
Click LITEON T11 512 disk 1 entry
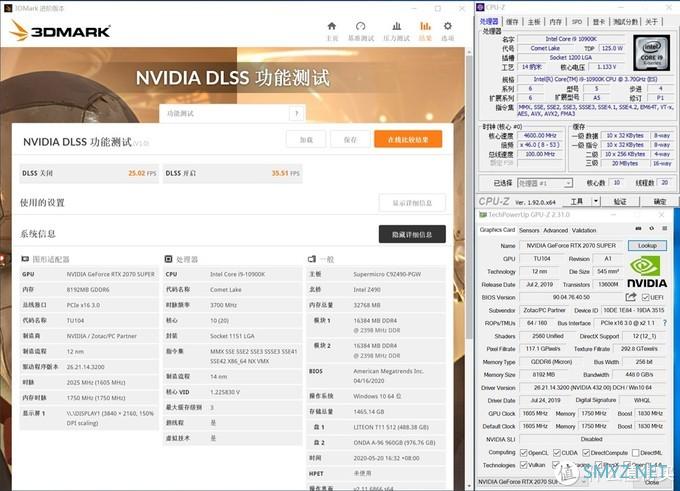coord(376,427)
